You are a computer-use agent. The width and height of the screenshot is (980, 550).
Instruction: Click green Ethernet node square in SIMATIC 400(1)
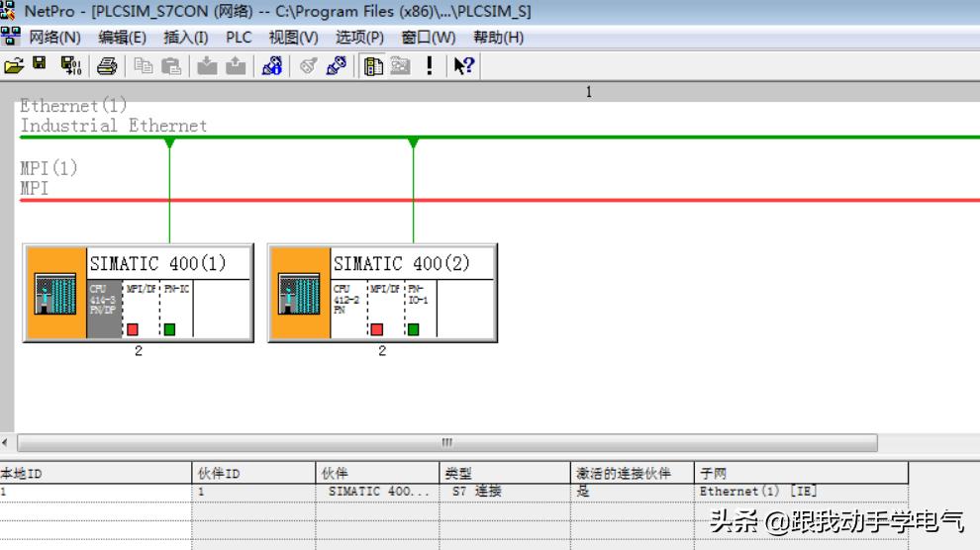(x=169, y=329)
